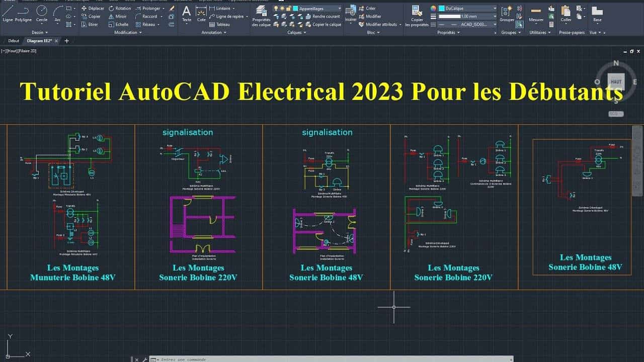Viewport: 644px width, 362px height.
Task: Choose the Etirer (stretch) tool
Action: point(90,24)
